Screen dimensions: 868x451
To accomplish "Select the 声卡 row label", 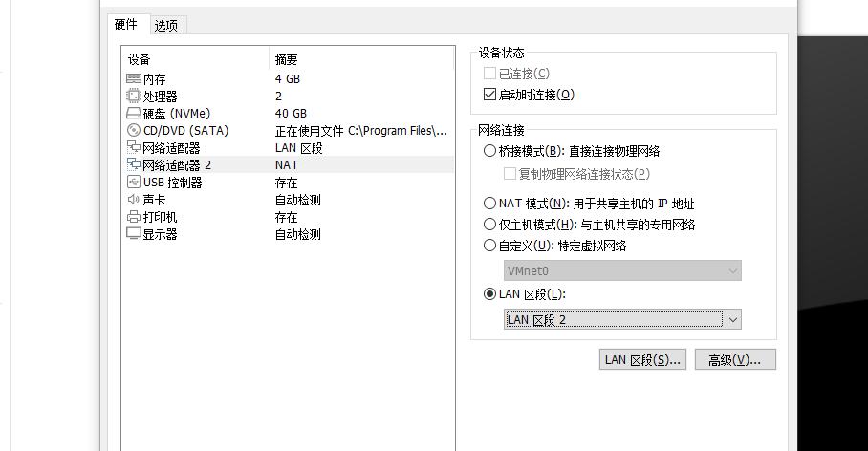I will click(x=155, y=199).
